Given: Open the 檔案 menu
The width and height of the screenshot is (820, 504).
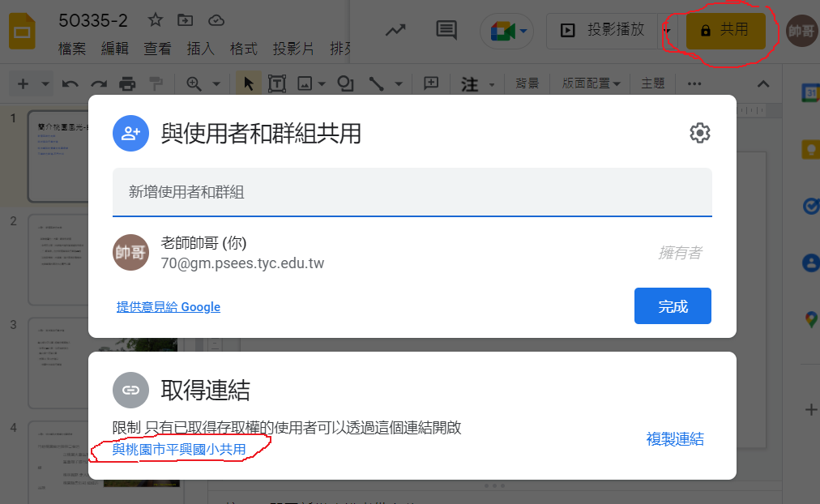Looking at the screenshot, I should point(72,49).
